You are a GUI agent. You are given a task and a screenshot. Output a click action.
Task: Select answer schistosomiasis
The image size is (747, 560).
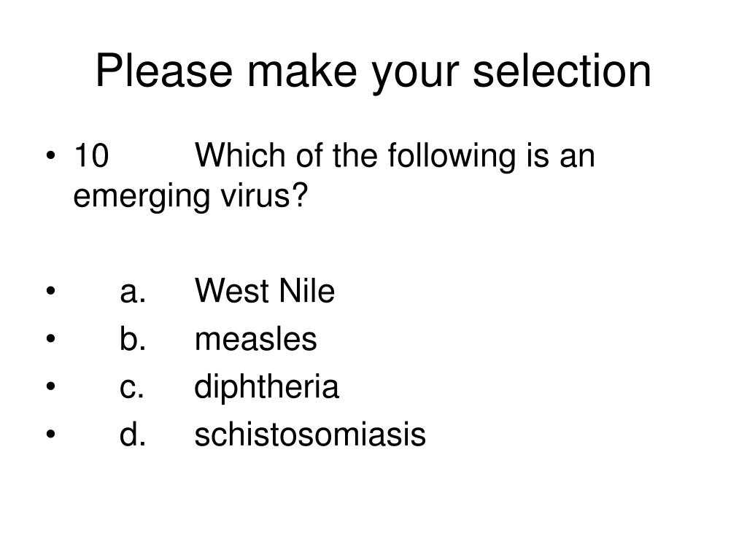(x=310, y=435)
